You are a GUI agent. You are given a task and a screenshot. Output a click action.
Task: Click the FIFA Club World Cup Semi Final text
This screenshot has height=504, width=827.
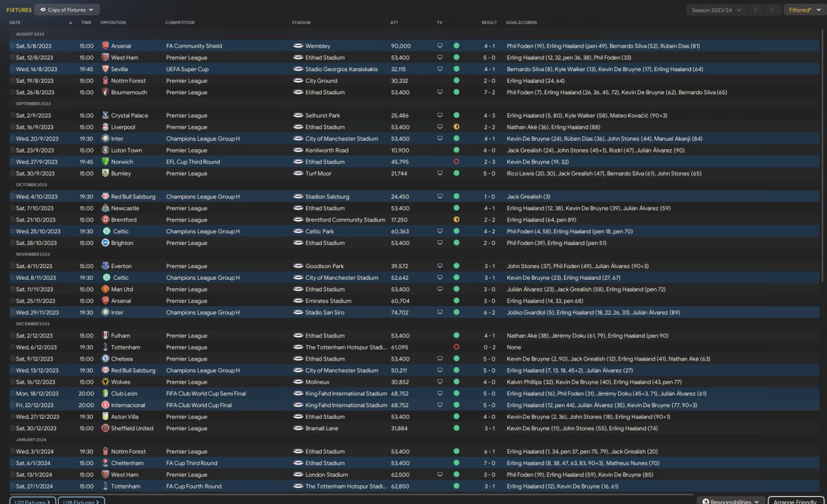click(x=206, y=394)
